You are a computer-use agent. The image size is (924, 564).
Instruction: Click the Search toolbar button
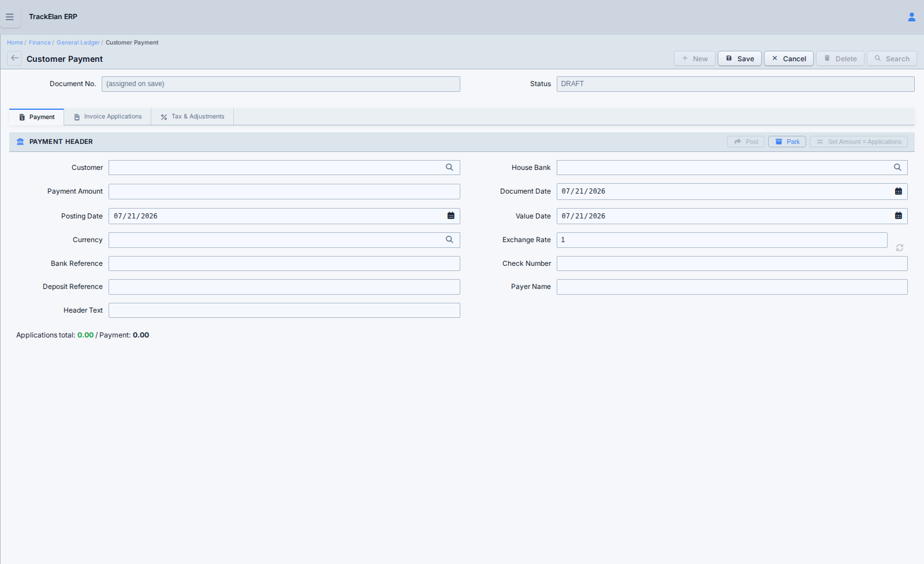pyautogui.click(x=892, y=58)
